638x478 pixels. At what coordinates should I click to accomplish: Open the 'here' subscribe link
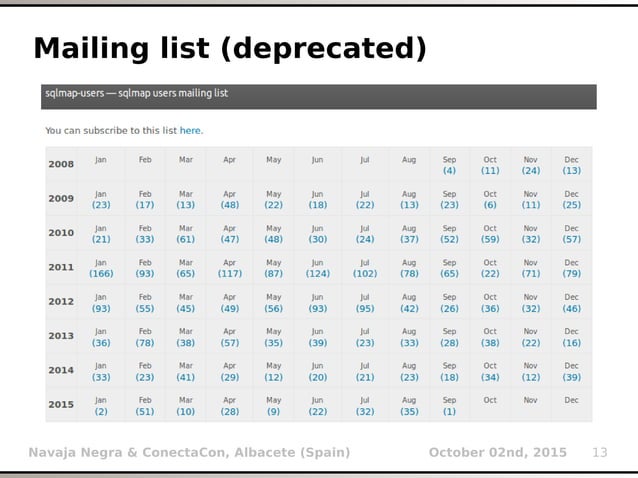190,131
